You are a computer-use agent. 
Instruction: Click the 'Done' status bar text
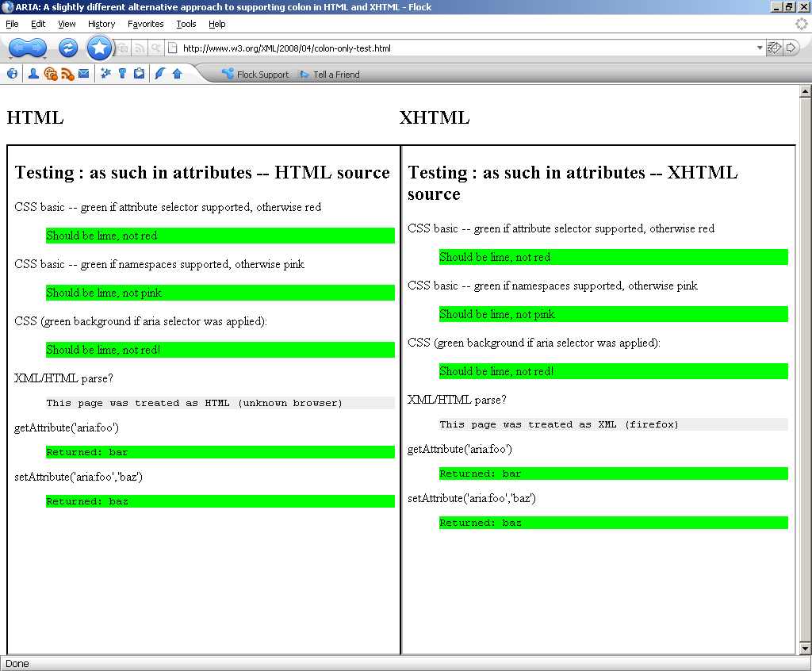pyautogui.click(x=17, y=664)
